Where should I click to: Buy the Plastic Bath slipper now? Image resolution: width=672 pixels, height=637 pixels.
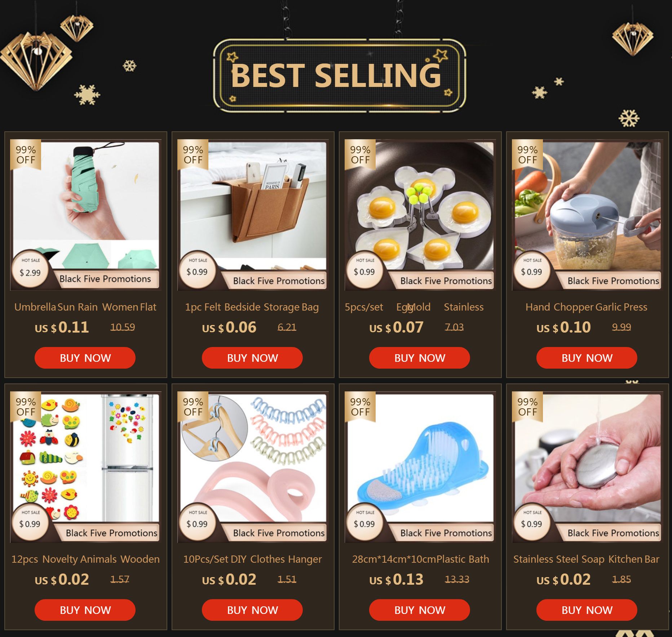[x=420, y=610]
